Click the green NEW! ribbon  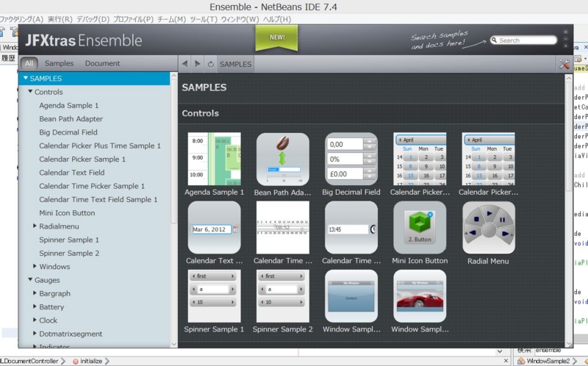(277, 37)
